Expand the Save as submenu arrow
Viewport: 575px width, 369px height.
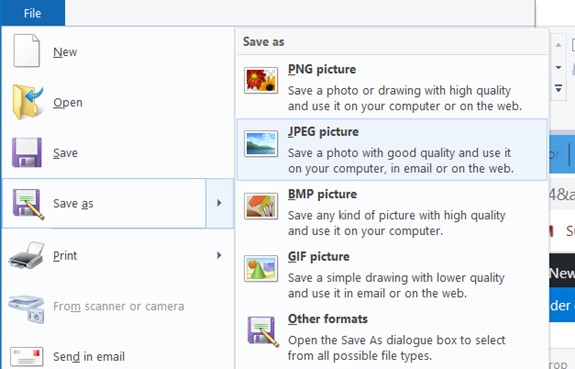coord(219,203)
